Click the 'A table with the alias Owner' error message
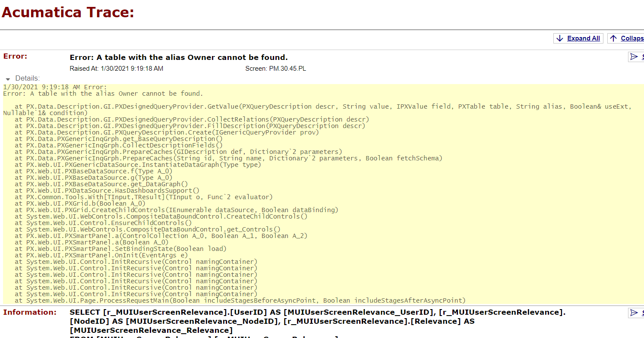 click(x=179, y=57)
